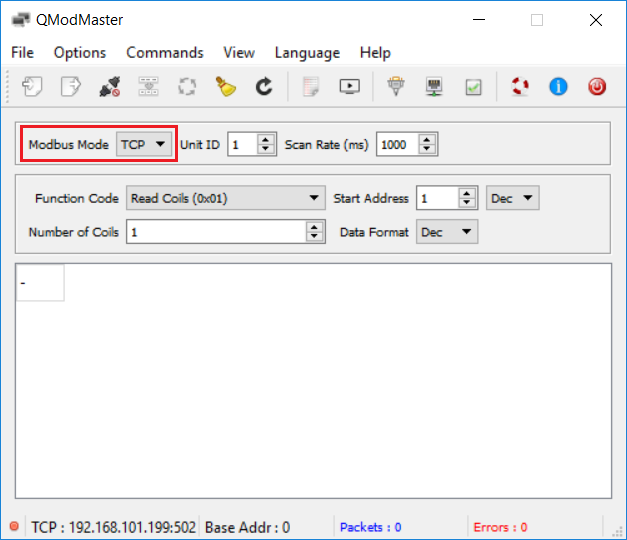The image size is (627, 540).
Task: Click the Read/Write toolbar icon
Action: point(148,86)
